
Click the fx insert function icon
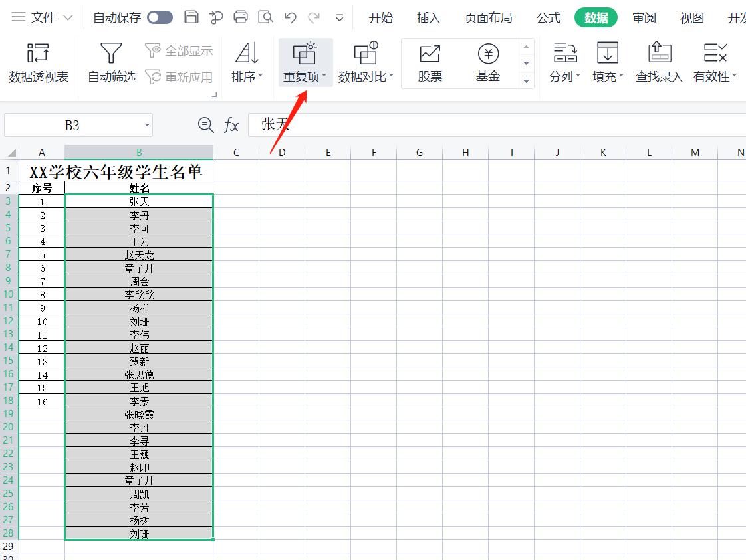click(x=231, y=124)
